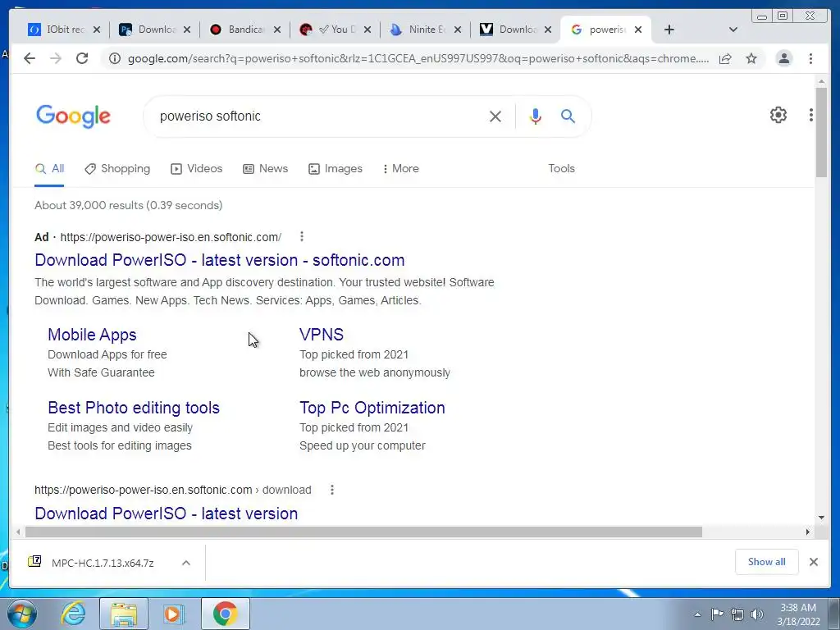Open Top Pc Optimization link
The image size is (840, 630).
372,408
